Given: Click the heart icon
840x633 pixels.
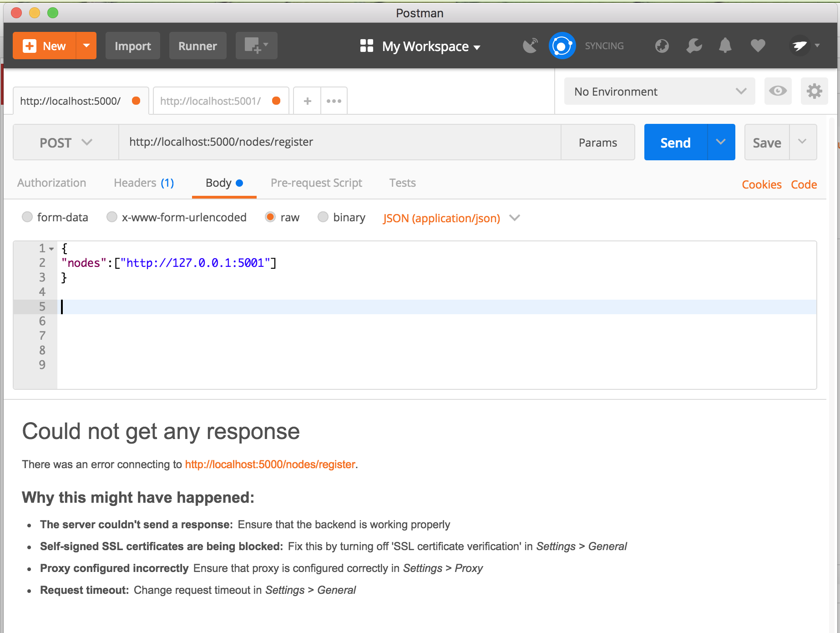Looking at the screenshot, I should (x=758, y=46).
